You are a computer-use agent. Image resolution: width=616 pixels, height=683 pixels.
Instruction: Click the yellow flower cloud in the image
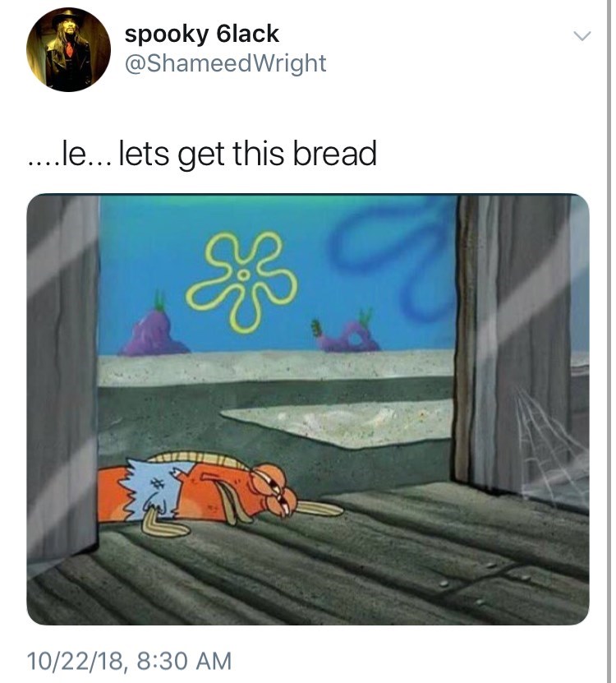[241, 281]
